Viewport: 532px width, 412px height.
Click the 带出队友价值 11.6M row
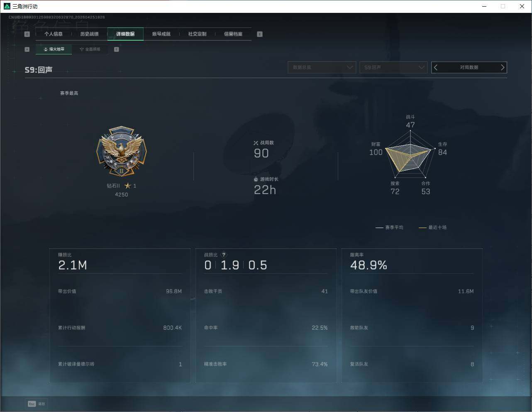(412, 292)
